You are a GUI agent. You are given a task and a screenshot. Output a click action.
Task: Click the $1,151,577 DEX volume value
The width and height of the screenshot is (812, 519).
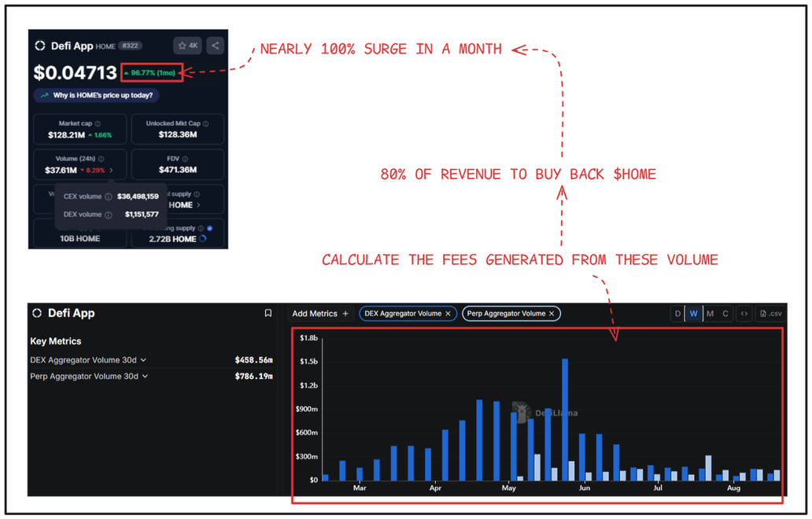(142, 215)
